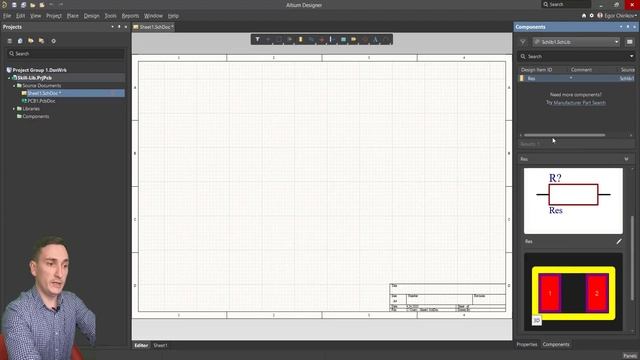This screenshot has height=360, width=640.
Task: Click the folder with arrow icon in the Projects panel toolbar
Action: (41, 41)
